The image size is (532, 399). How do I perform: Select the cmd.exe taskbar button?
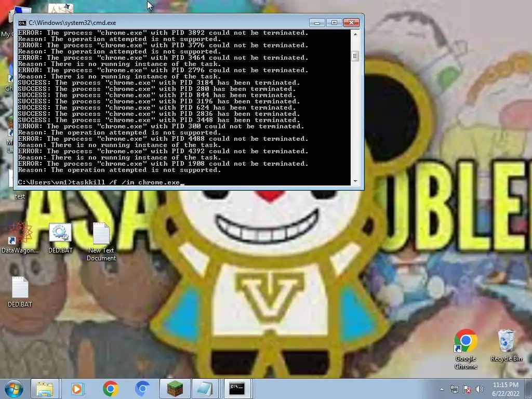(x=237, y=389)
